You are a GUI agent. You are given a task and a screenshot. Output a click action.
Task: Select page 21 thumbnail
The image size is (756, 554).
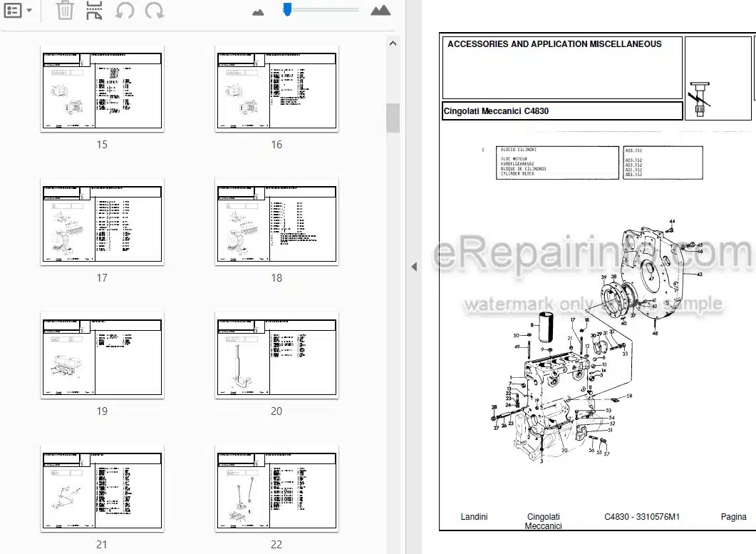(x=102, y=489)
